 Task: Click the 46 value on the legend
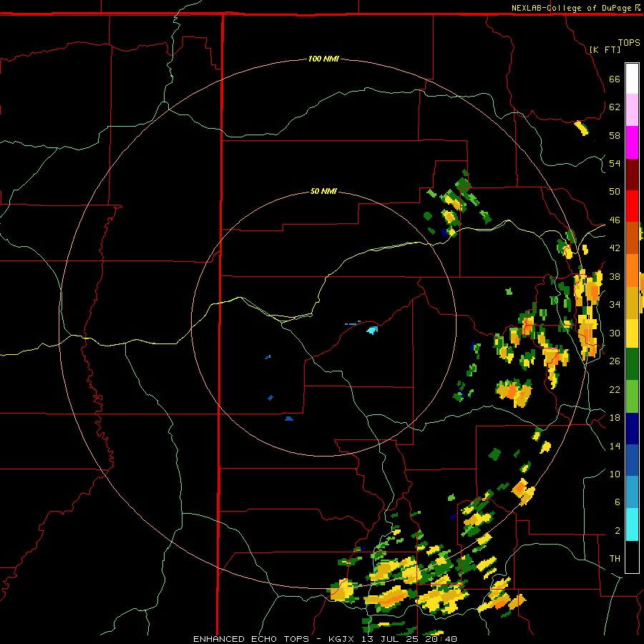615,220
